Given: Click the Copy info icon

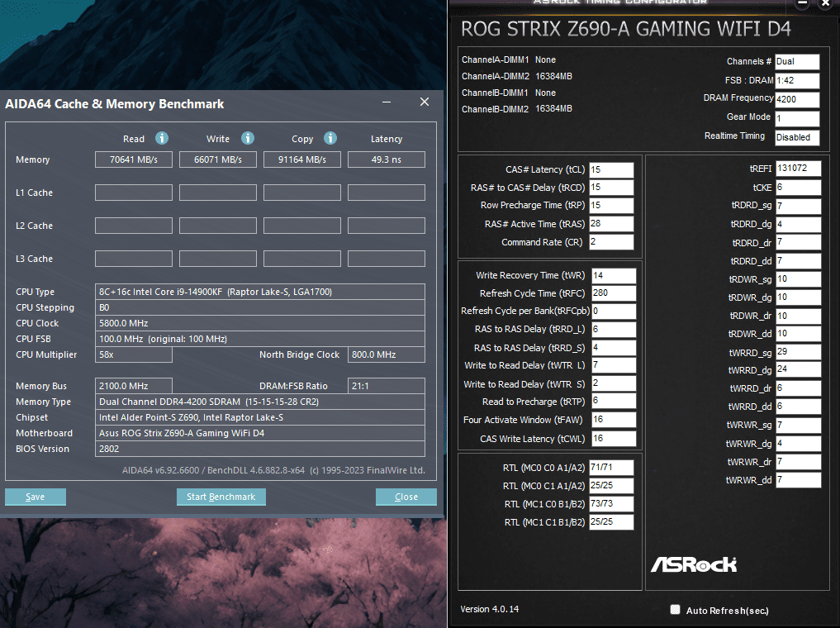Looking at the screenshot, I should tap(330, 138).
